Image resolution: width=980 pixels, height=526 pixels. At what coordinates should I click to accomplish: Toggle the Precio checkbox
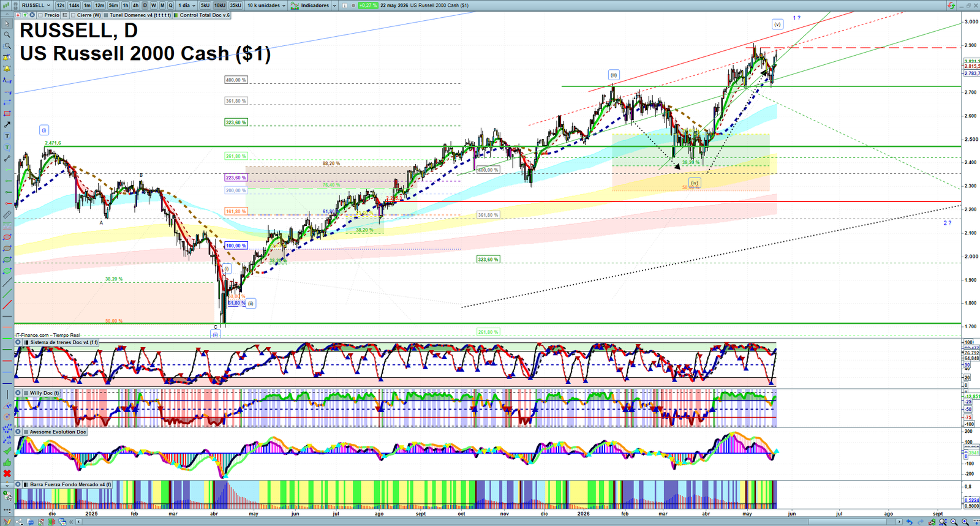pos(40,15)
